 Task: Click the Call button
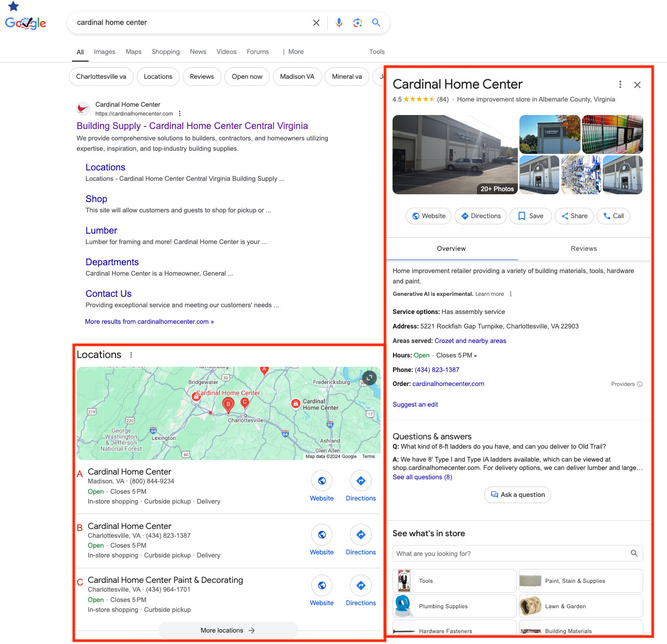point(613,216)
